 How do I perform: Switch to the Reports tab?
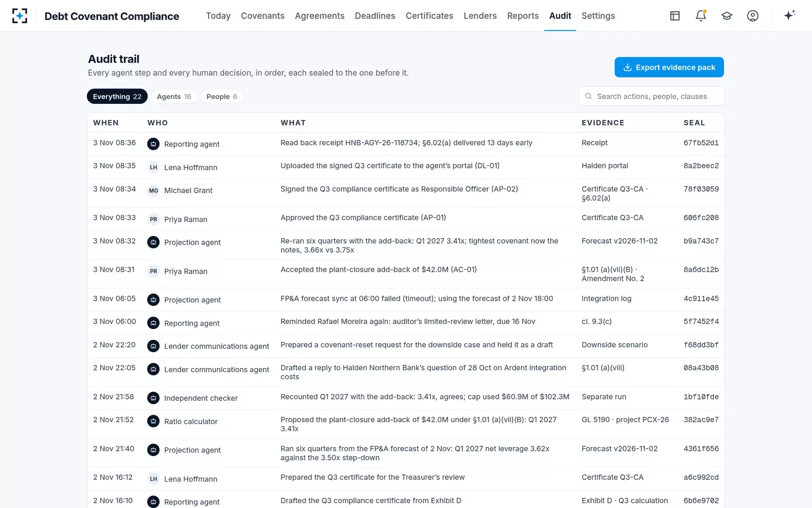click(x=523, y=16)
